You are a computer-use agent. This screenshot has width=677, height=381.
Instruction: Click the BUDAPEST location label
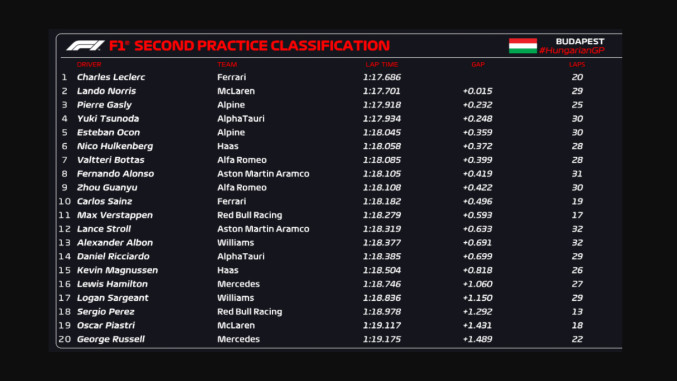click(x=580, y=41)
